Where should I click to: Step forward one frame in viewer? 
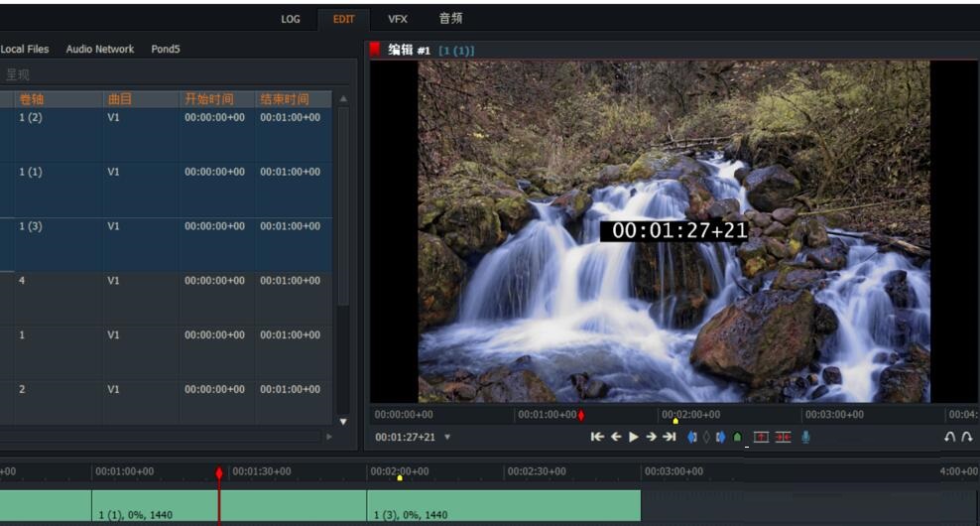click(x=652, y=437)
